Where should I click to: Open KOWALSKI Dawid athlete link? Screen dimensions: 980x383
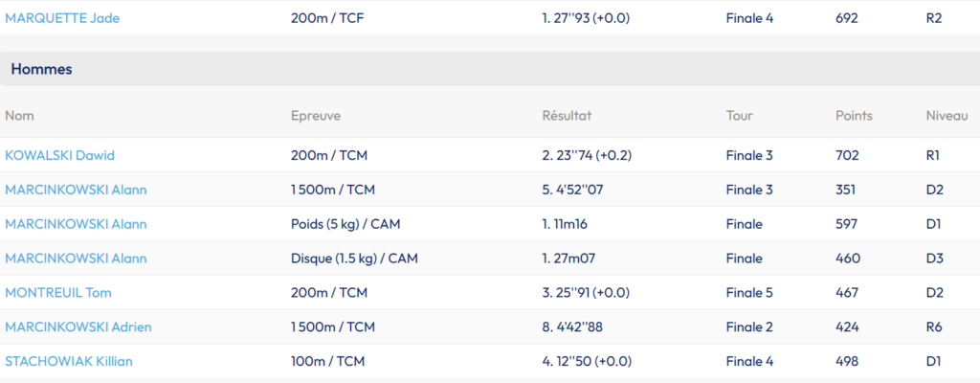59,155
